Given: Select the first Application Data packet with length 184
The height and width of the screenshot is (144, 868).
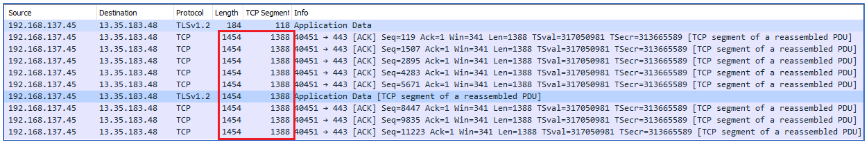Looking at the screenshot, I should 332,25.
